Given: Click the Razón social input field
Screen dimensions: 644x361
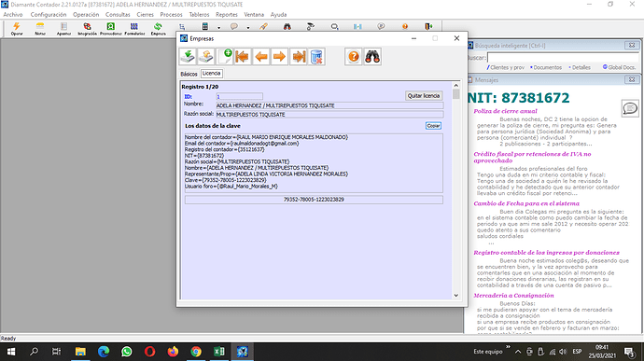Looking at the screenshot, I should click(329, 115).
